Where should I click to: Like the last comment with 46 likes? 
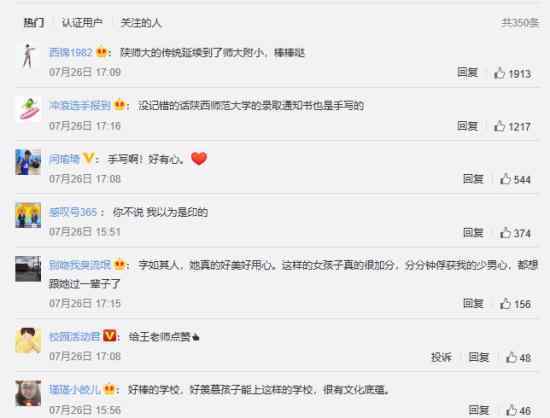tap(511, 410)
